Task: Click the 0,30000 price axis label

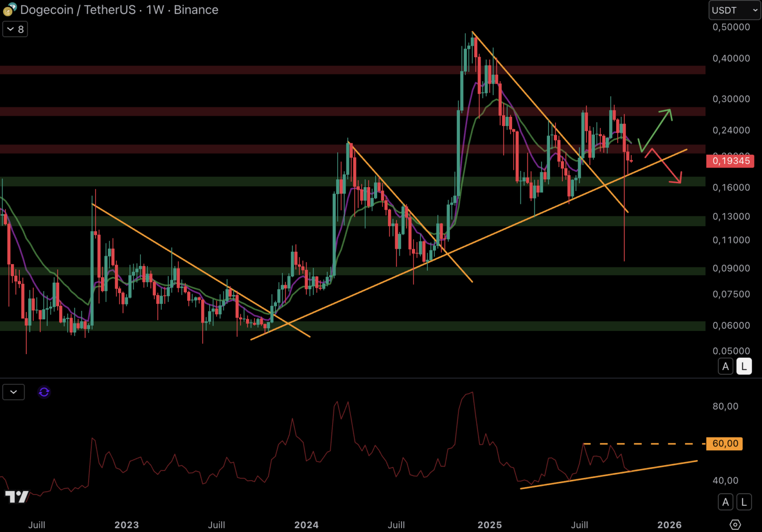Action: 731,99
